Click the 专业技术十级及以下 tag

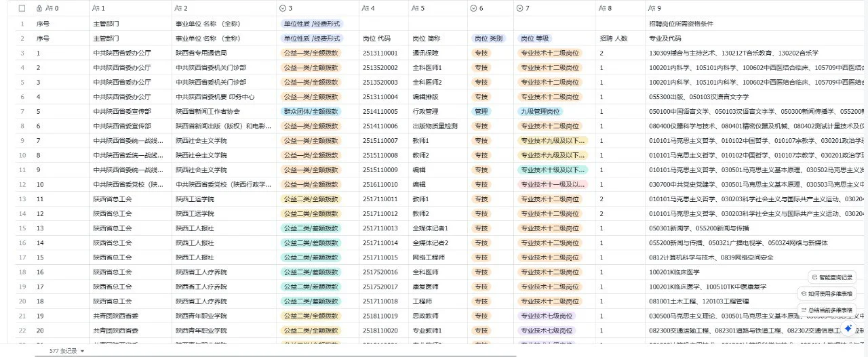(x=553, y=169)
